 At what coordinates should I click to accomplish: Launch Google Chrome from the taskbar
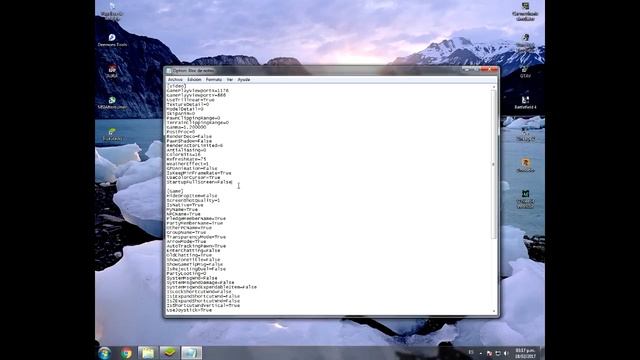[126, 353]
